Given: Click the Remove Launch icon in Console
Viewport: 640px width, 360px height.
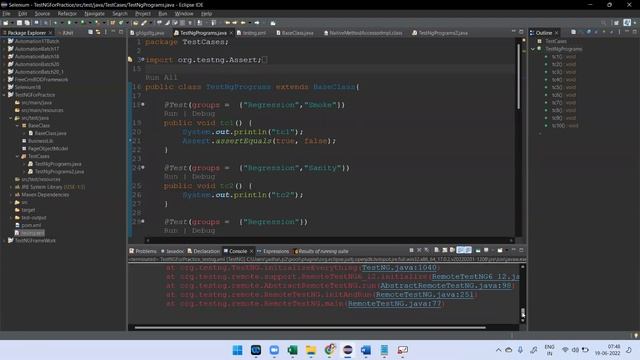Looking at the screenshot, I should click(x=419, y=250).
